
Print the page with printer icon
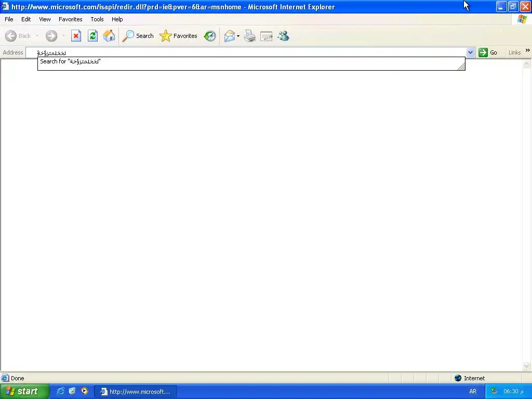click(250, 36)
